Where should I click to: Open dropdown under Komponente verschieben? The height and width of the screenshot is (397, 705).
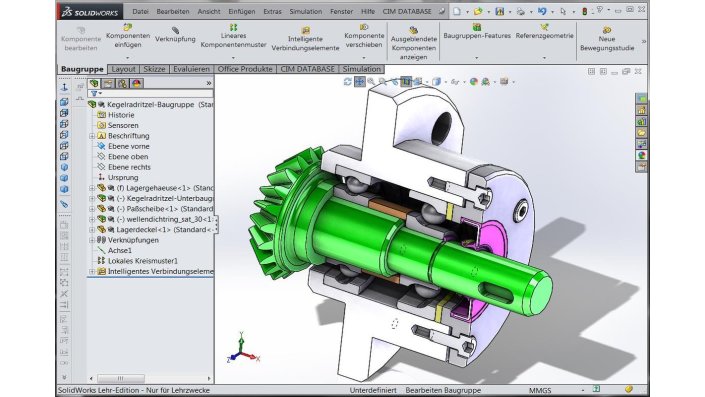(364, 58)
